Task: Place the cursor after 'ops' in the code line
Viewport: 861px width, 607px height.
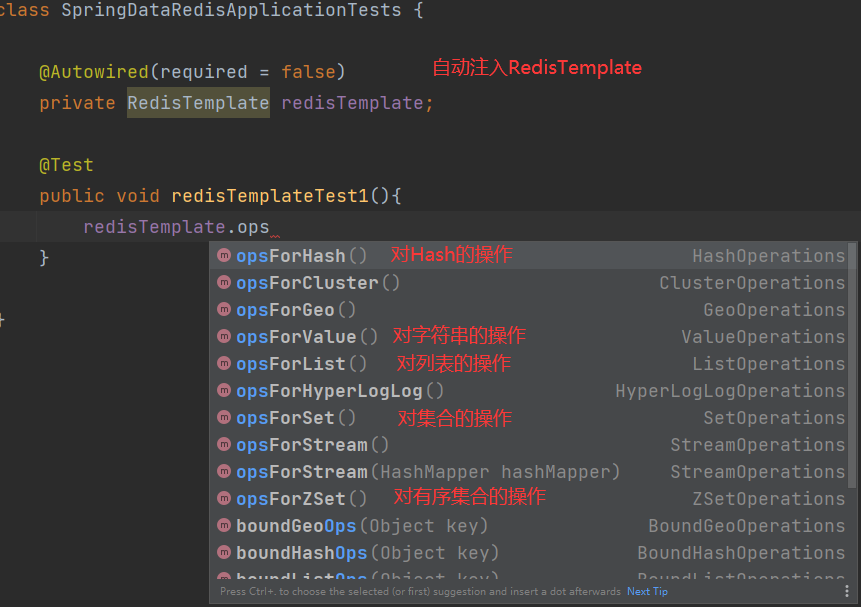Action: 270,227
